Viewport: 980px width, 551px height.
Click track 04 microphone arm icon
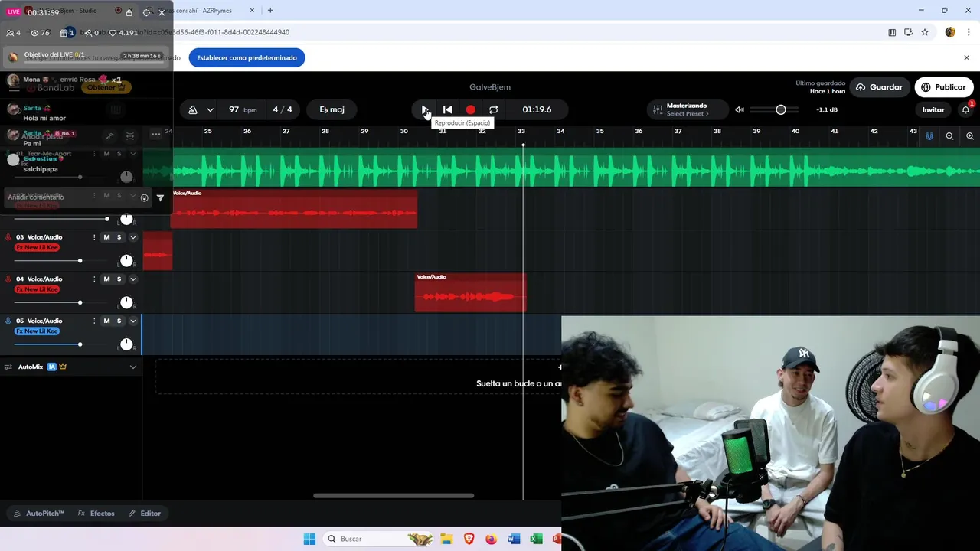(8, 279)
